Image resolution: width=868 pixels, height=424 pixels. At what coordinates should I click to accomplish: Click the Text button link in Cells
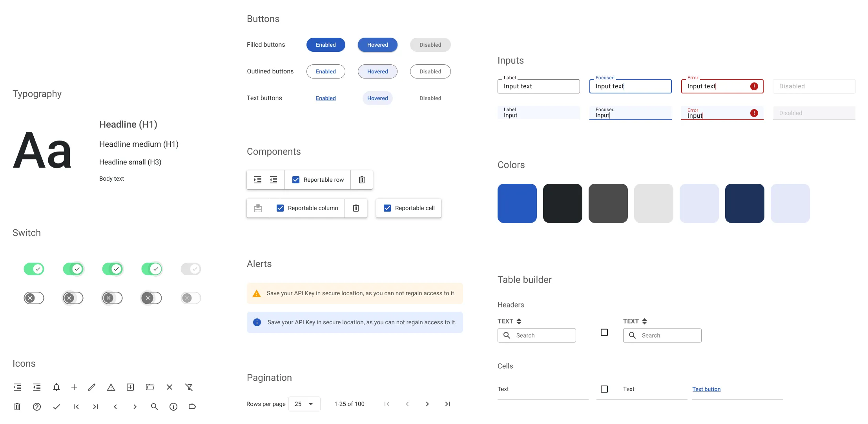(x=706, y=389)
